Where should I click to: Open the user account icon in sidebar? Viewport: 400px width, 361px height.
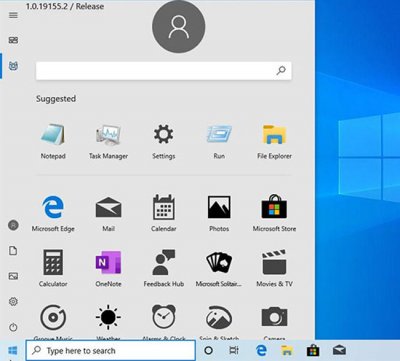[x=13, y=225]
